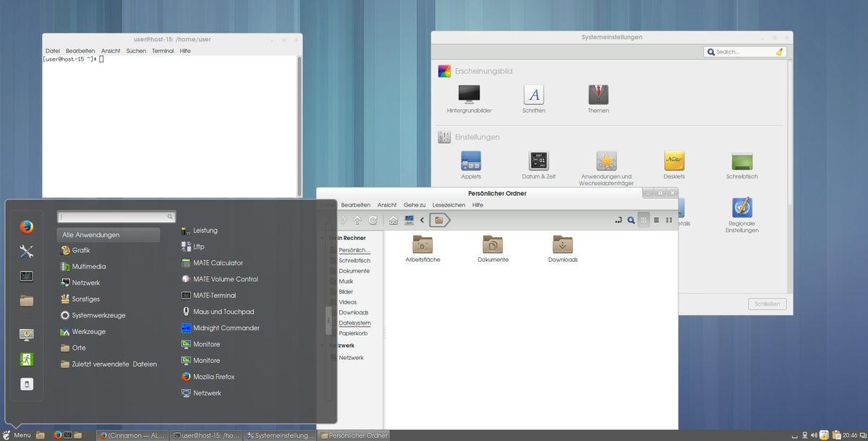The width and height of the screenshot is (868, 441).
Task: Open system settings tools icon in menu sidebar
Action: pos(27,252)
